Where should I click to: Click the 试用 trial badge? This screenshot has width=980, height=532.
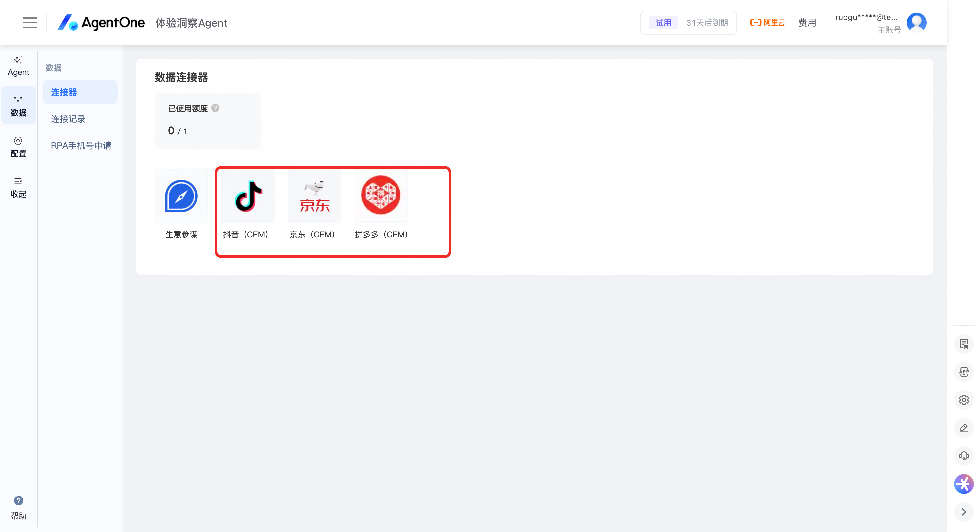(x=663, y=23)
